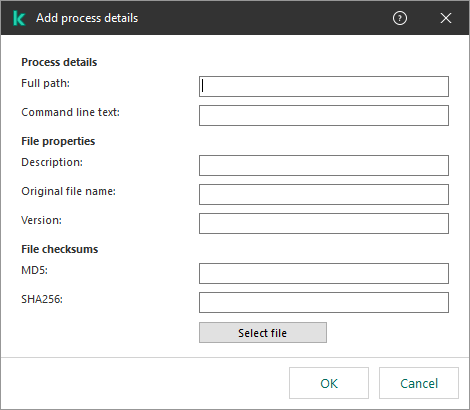Click the 'File checksums' heading
The image size is (470, 410).
coord(60,249)
